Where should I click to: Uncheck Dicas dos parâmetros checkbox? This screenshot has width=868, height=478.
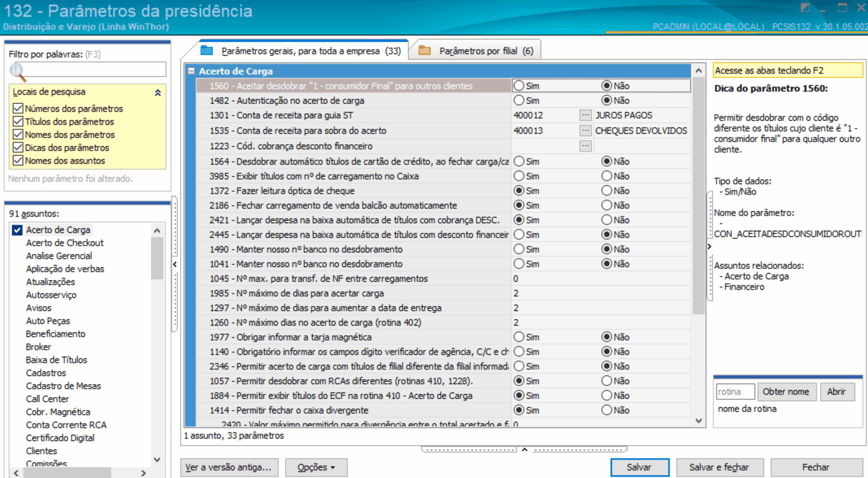click(x=18, y=147)
